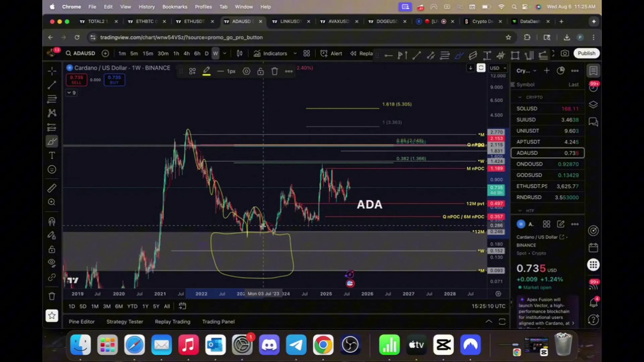Click the 0.735 BUY button

pyautogui.click(x=114, y=80)
